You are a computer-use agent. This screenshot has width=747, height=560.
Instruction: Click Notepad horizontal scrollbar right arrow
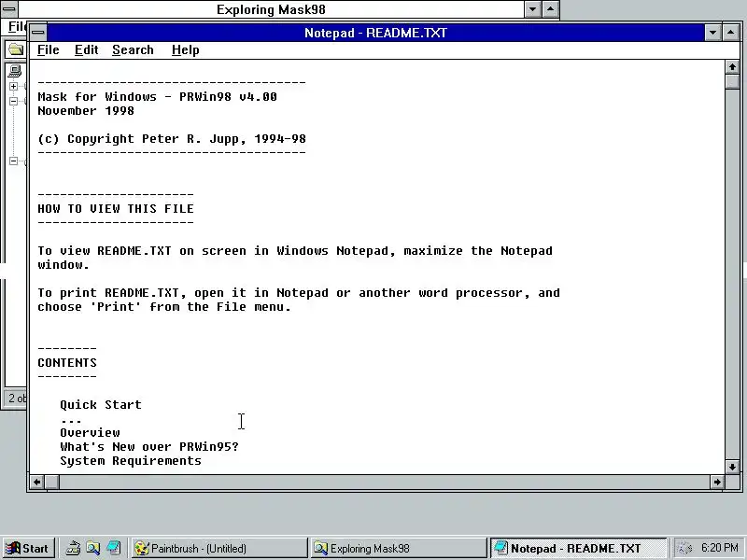[x=717, y=482]
